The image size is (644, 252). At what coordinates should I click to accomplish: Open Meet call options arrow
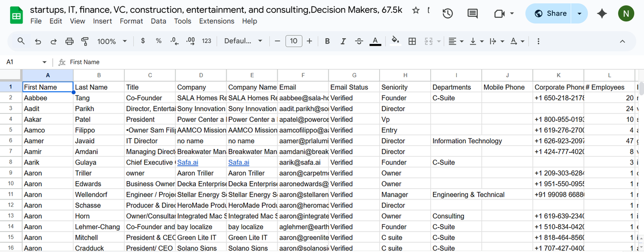click(x=513, y=14)
